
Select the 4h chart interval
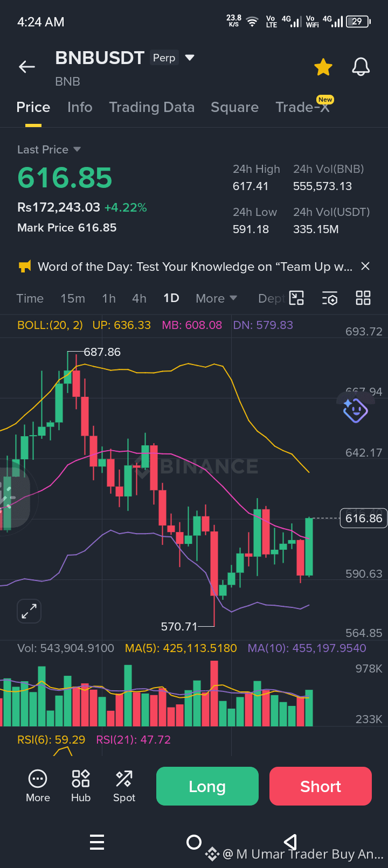point(139,298)
